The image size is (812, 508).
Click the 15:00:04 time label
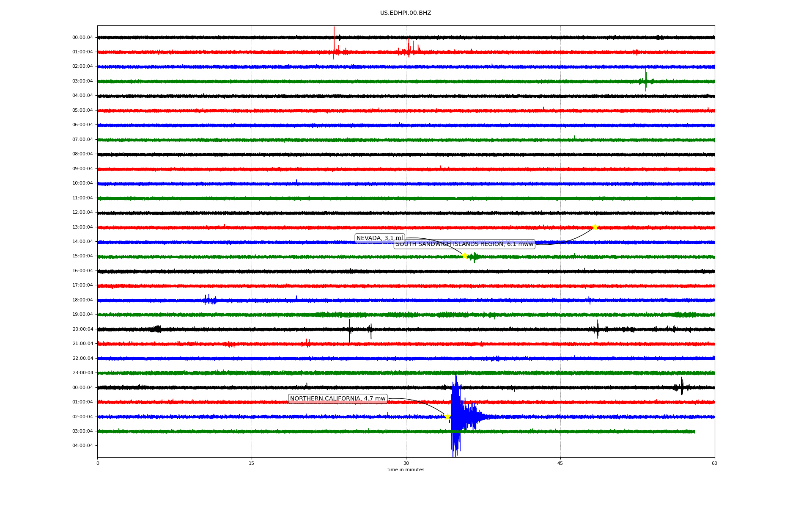coord(82,256)
